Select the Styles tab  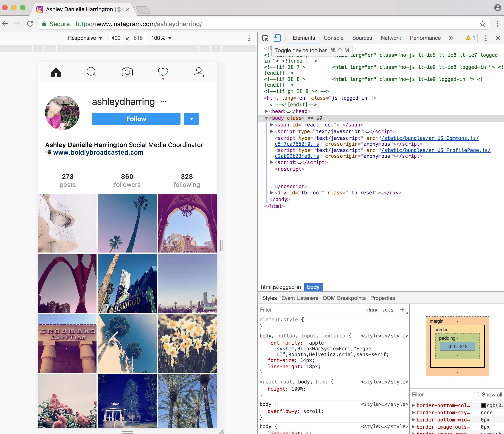click(x=269, y=298)
